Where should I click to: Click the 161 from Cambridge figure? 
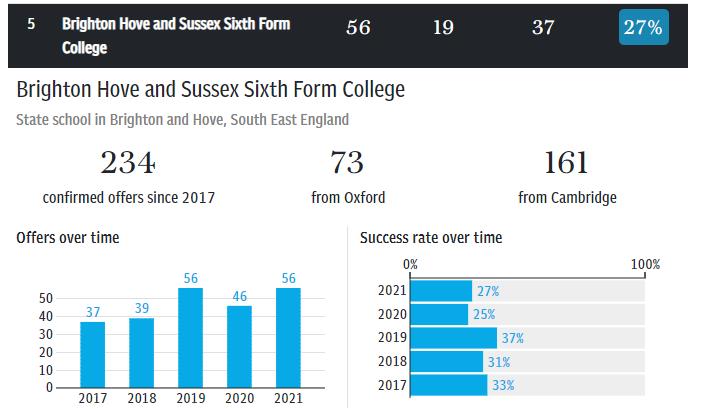567,162
